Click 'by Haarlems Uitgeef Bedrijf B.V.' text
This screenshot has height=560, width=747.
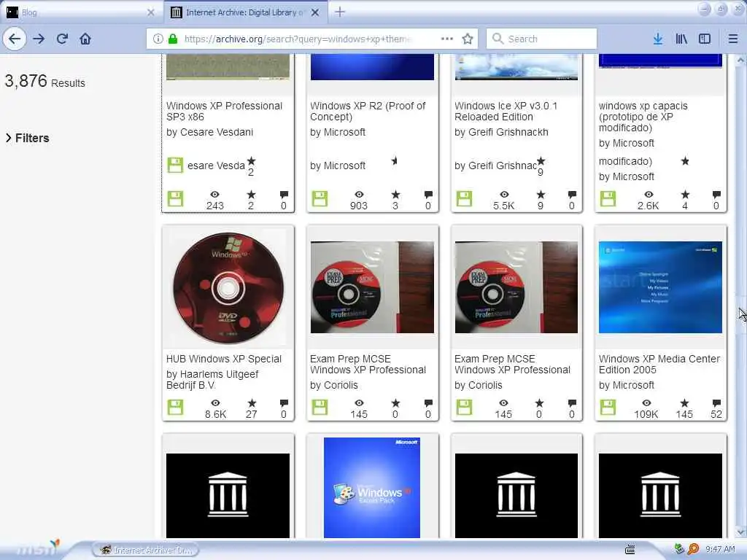(212, 379)
